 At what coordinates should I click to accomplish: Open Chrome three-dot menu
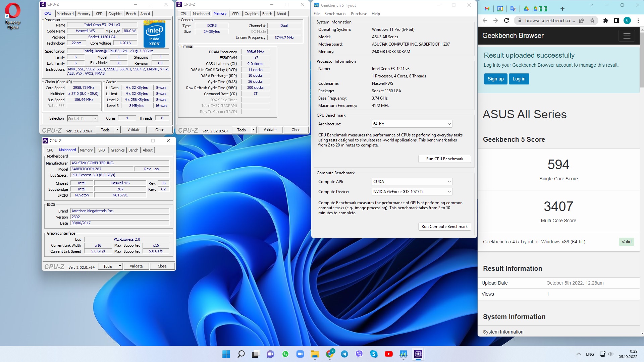coord(638,20)
